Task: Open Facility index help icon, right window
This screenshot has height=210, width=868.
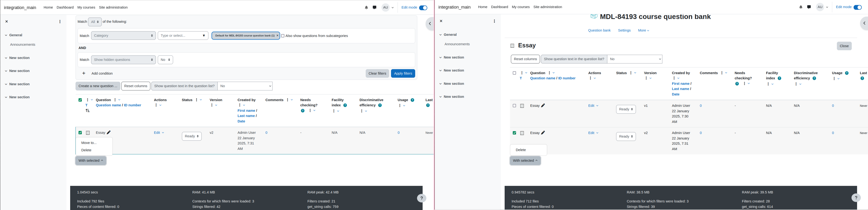Action: coord(779,79)
